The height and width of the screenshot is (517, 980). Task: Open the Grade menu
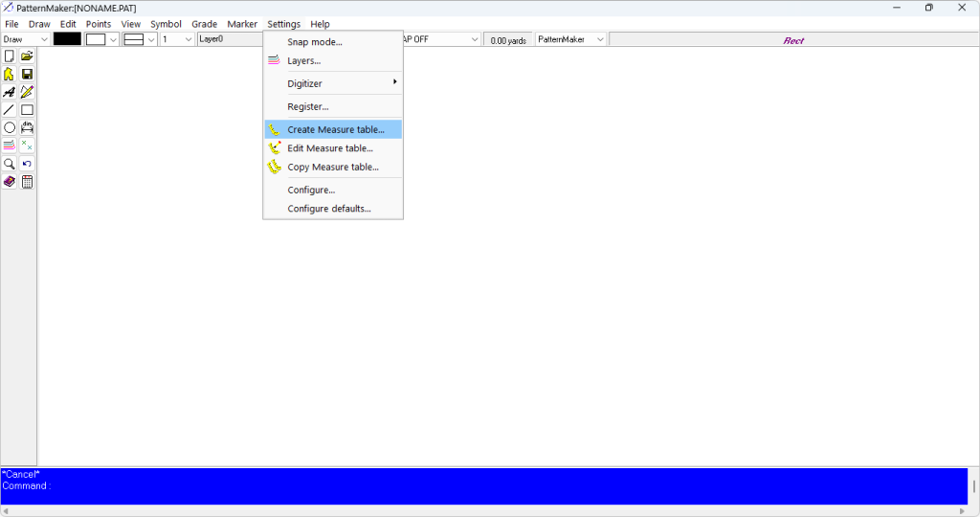[x=205, y=24]
